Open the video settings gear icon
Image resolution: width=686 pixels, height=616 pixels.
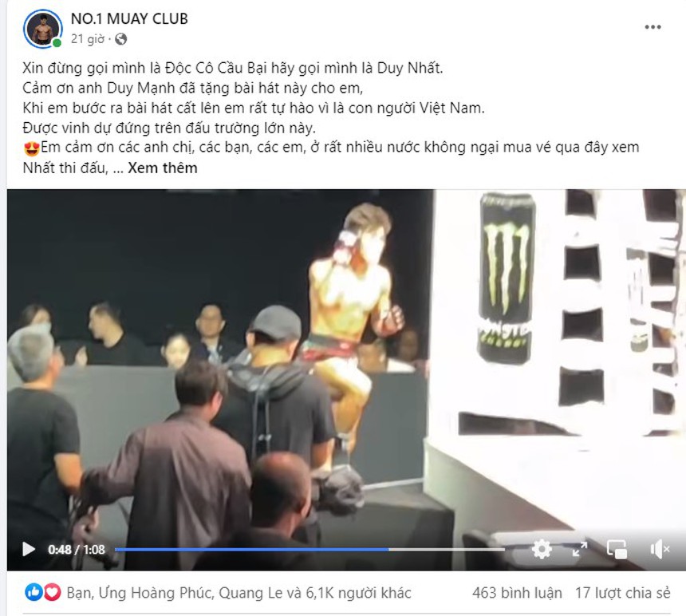[542, 549]
